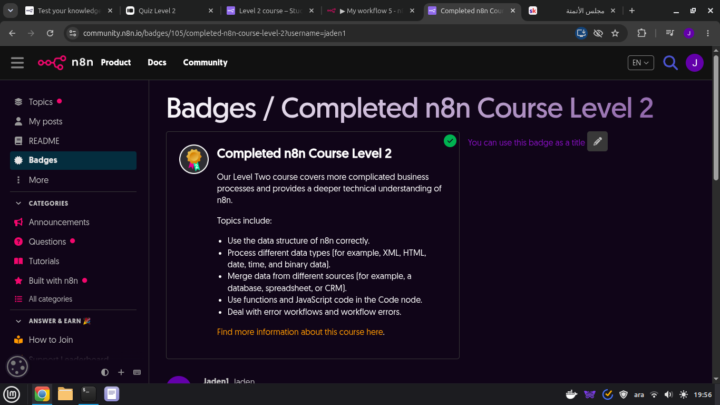Bookmark this page with the star
This screenshot has height=405, width=720.
tap(615, 33)
